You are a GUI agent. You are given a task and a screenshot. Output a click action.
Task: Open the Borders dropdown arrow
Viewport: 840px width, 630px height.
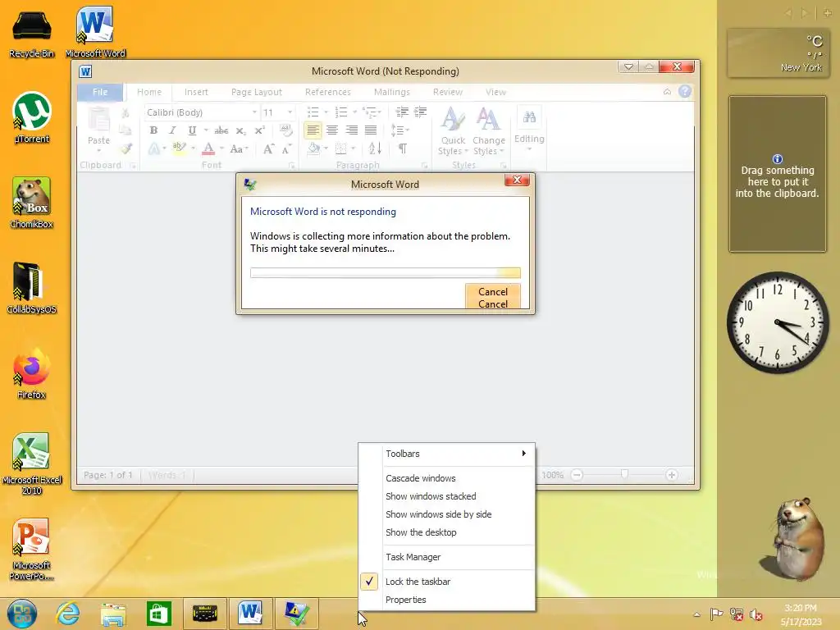pos(353,148)
